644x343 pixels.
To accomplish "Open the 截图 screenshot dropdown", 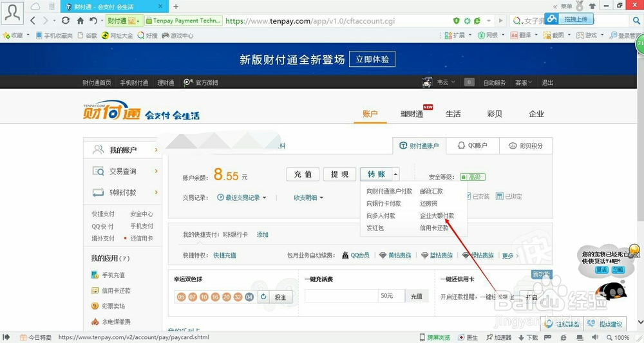I will tap(557, 35).
